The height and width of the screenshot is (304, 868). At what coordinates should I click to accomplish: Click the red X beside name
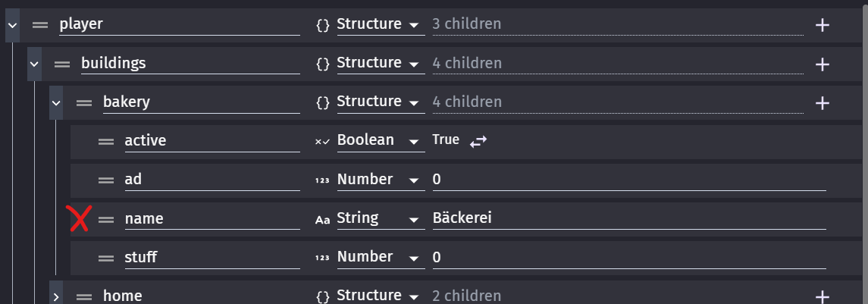79,219
